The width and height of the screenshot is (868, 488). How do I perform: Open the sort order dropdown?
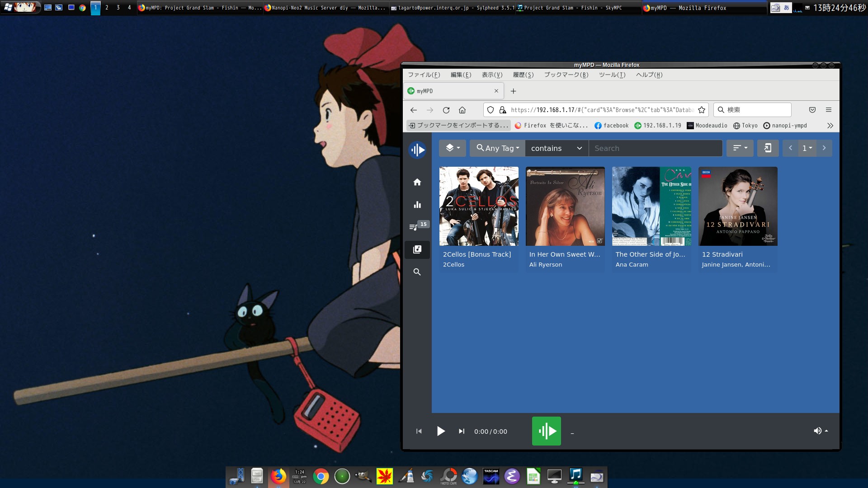click(x=740, y=148)
